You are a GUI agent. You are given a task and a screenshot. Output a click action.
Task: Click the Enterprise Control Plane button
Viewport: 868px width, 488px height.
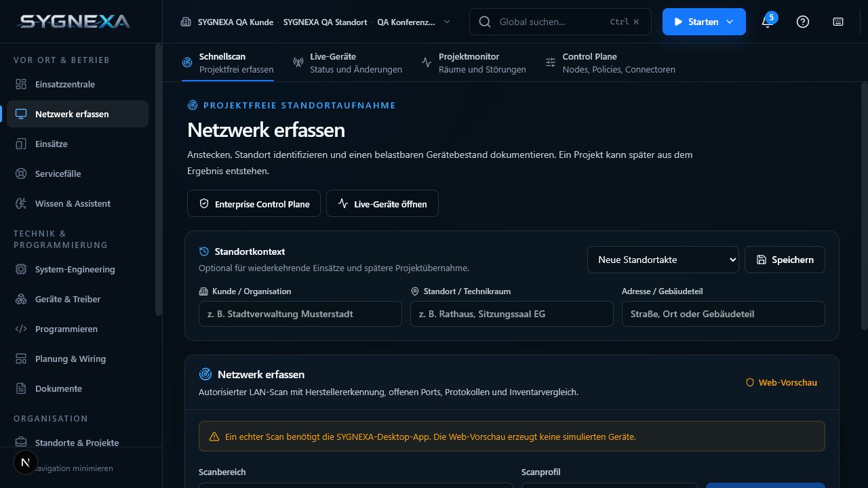(x=254, y=203)
